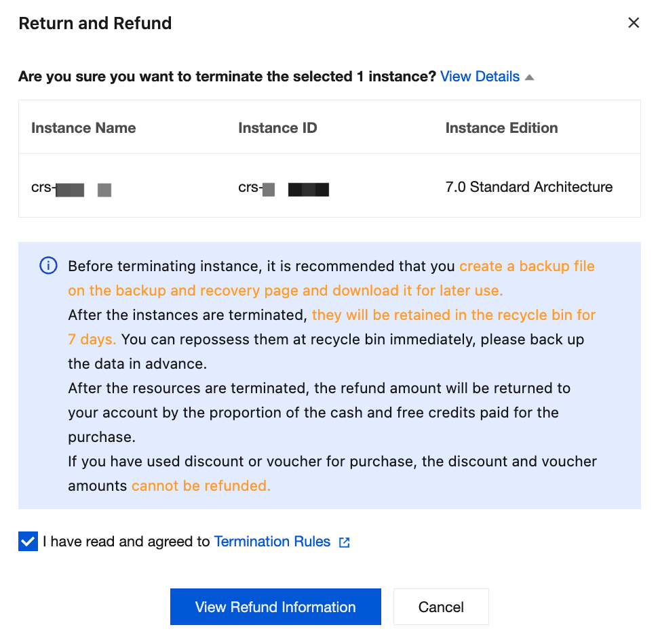Screen dimensions: 658x644
Task: Click the 7.0 Standard Architecture cell
Action: 528,187
